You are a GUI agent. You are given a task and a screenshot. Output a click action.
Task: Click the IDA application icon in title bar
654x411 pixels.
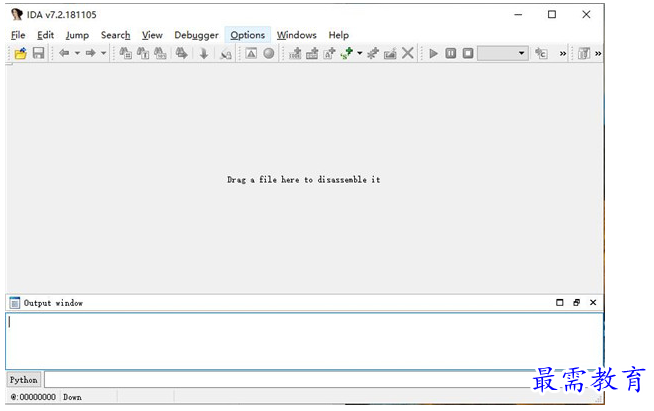(17, 15)
